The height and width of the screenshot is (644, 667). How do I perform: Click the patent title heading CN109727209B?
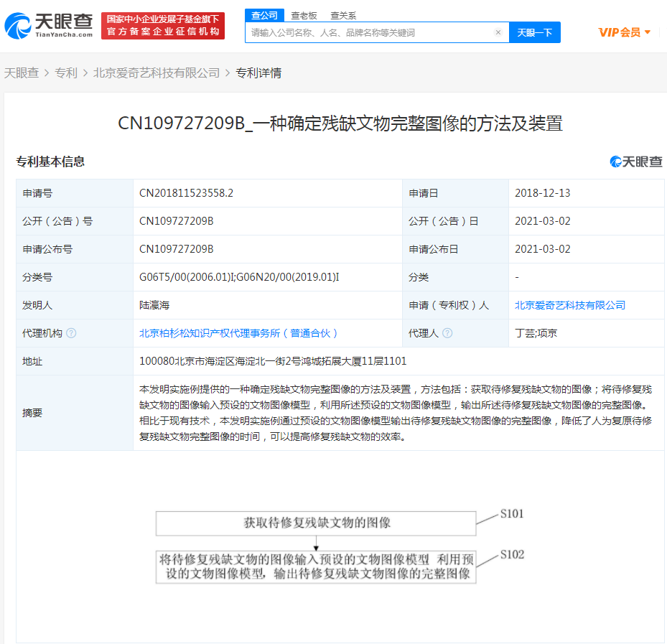(340, 123)
